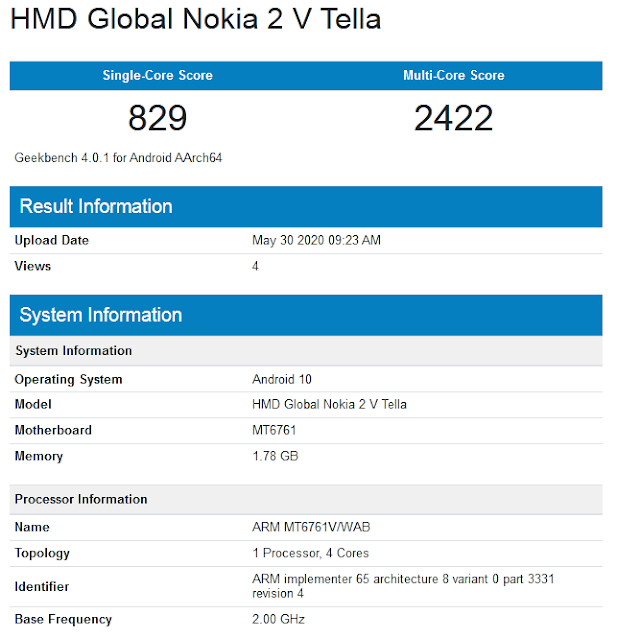This screenshot has height=638, width=617.
Task: Select the Motherboard value MT6761
Action: pyautogui.click(x=274, y=430)
